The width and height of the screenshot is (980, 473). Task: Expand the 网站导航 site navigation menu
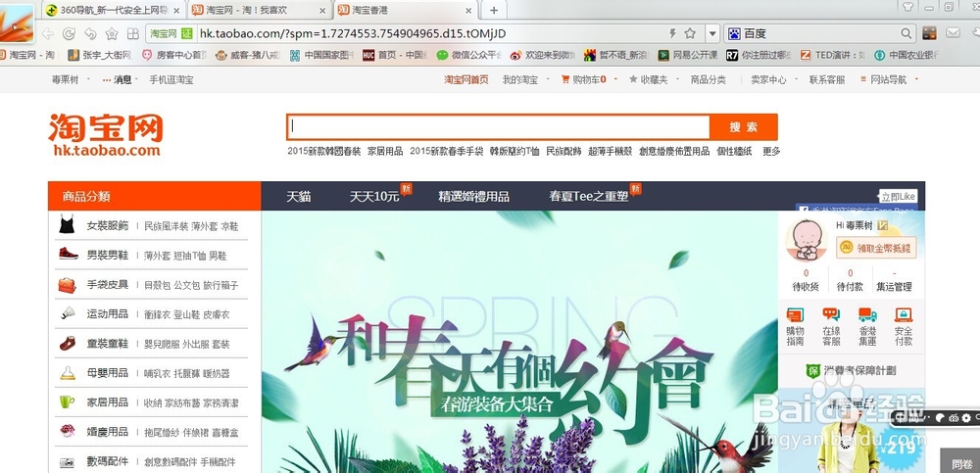tap(889, 79)
